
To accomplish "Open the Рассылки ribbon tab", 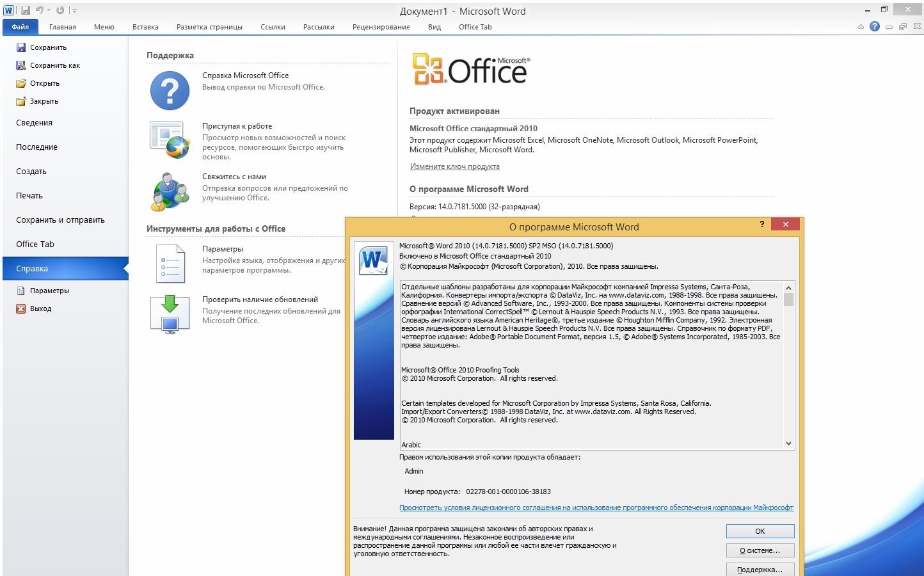I will pyautogui.click(x=319, y=27).
